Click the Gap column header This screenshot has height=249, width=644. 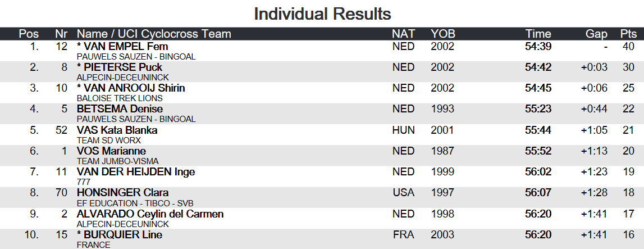coord(596,34)
